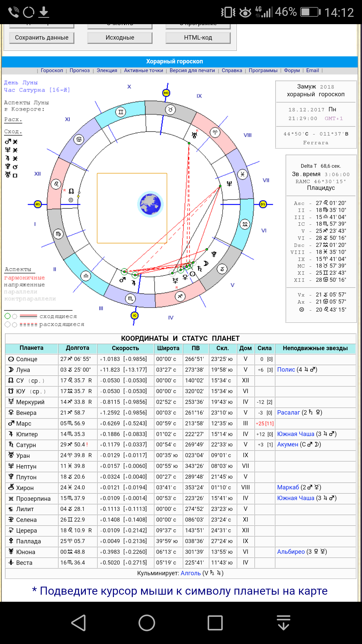Hide the navigation bar with the down-arrow icon
Screen dimensions: 362x644
284,623
